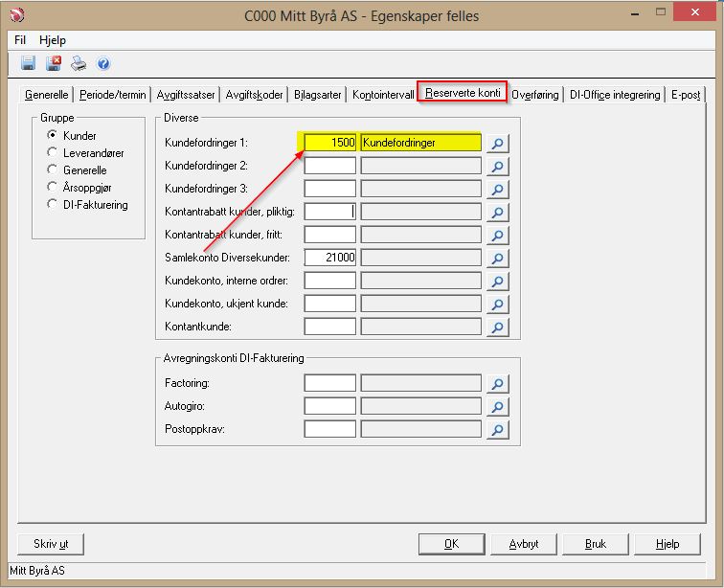
Task: Switch to the Generelle tab
Action: pyautogui.click(x=46, y=95)
